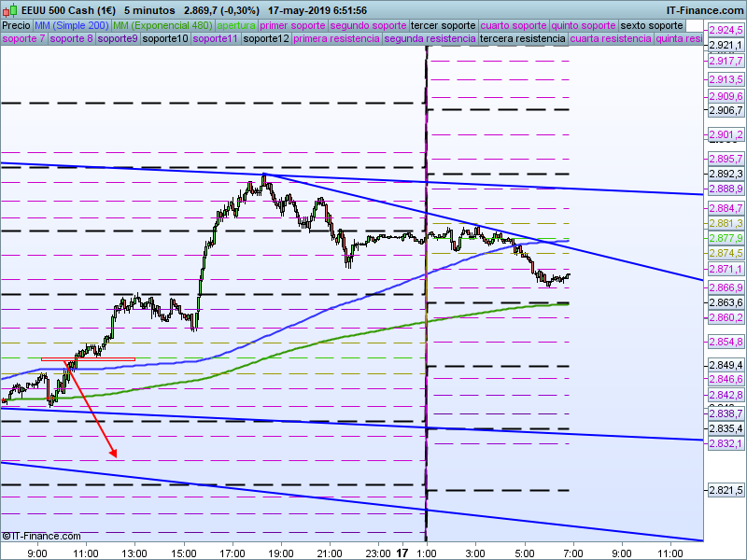This screenshot has height=560, width=747.
Task: Click the 2.895,7 price axis label
Action: [x=726, y=159]
